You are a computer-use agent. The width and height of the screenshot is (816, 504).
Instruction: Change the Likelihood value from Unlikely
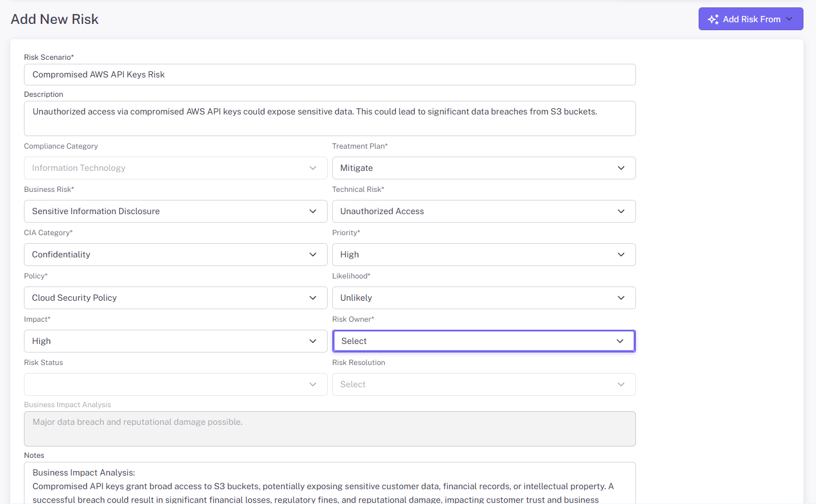click(483, 298)
